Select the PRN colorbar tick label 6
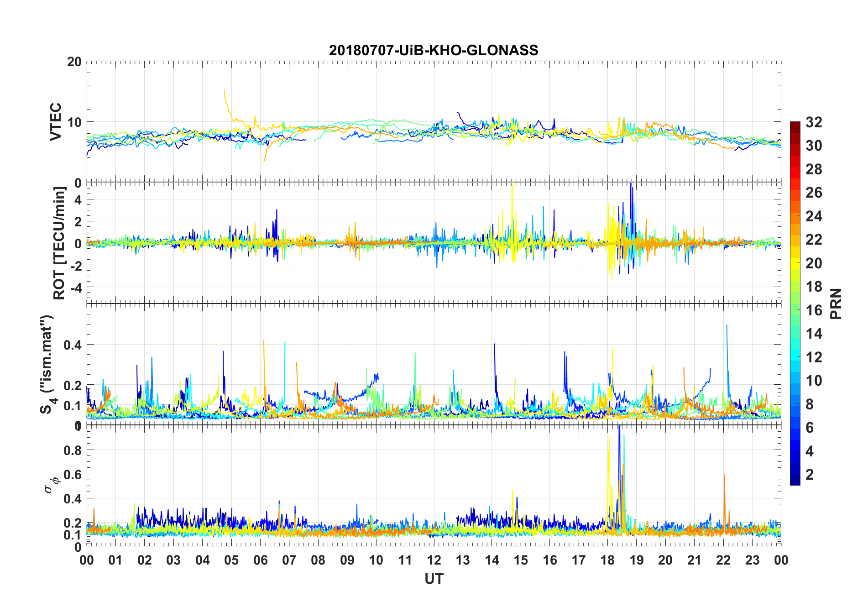Screen dimensions: 868x607 click(810, 428)
